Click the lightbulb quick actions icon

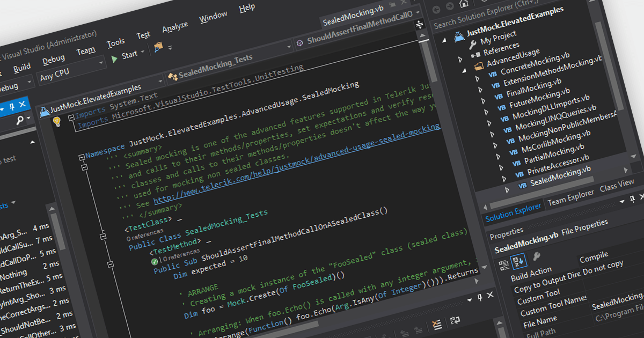pyautogui.click(x=56, y=122)
